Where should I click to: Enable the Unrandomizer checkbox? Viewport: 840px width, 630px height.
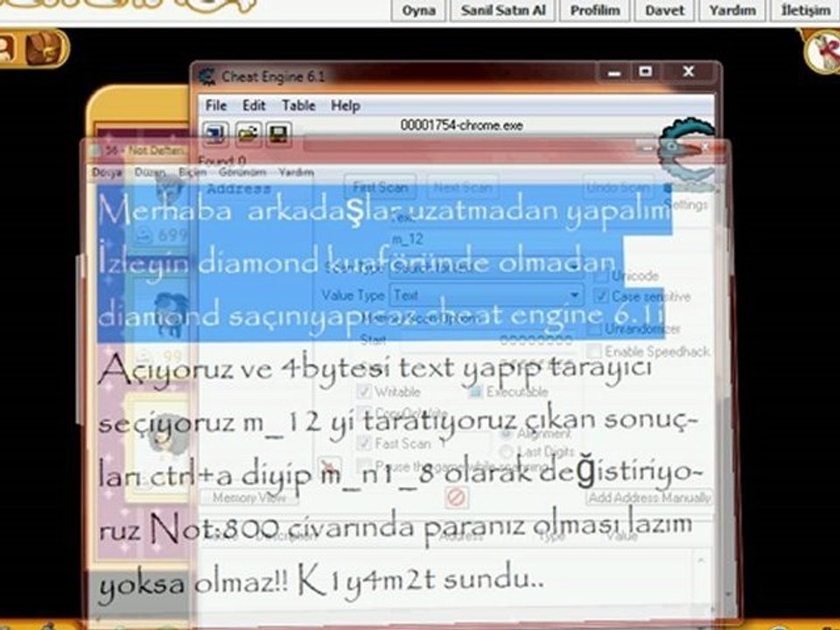[x=594, y=329]
